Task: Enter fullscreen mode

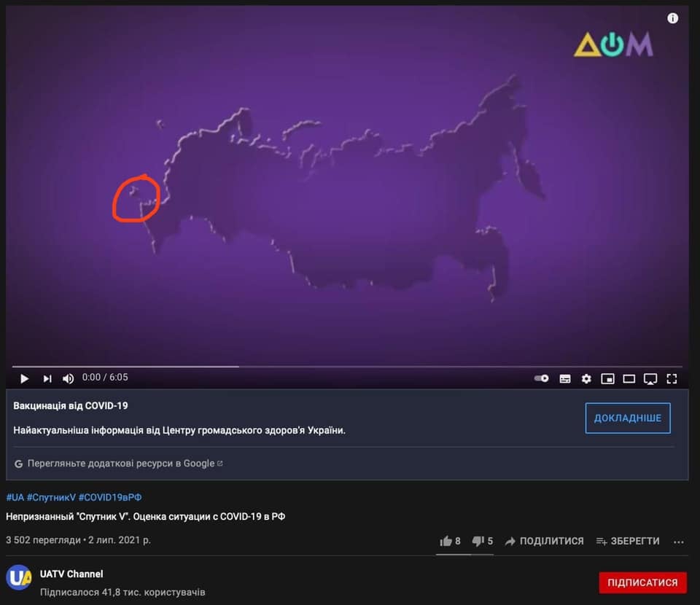Action: [672, 379]
